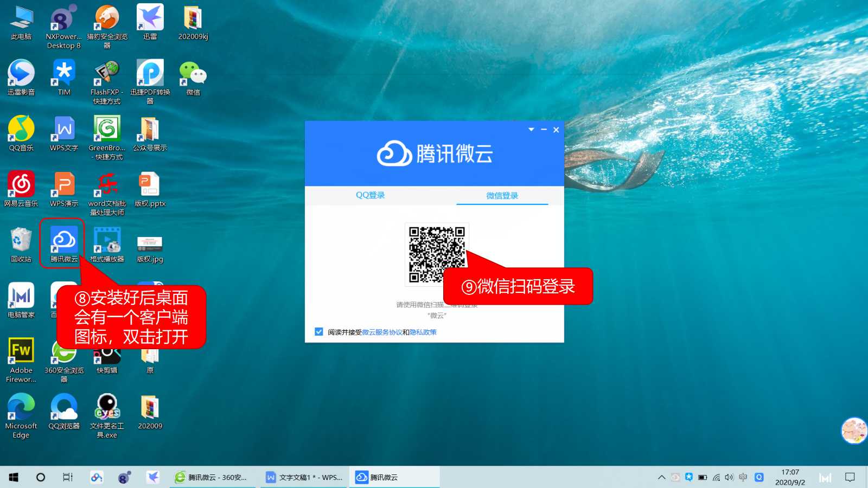
Task: Run 文件更名工具.exe on desktop
Action: [x=107, y=416]
